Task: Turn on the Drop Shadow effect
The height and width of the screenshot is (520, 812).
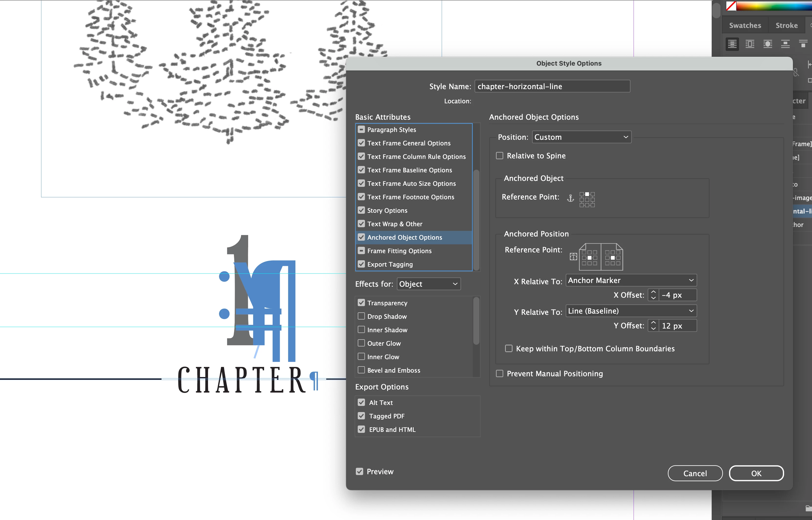Action: pyautogui.click(x=361, y=316)
